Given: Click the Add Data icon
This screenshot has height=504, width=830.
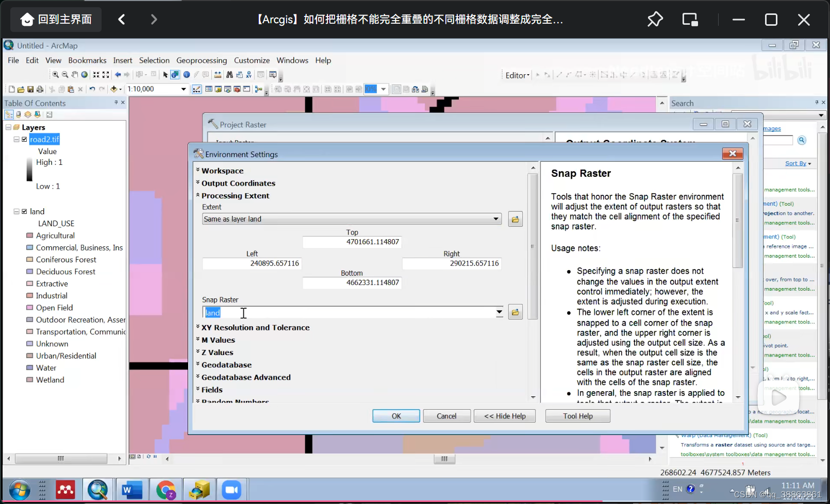Looking at the screenshot, I should 113,89.
